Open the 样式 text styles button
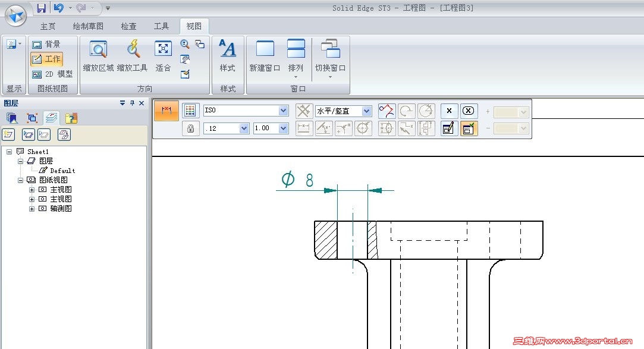The image size is (644, 349). [228, 56]
